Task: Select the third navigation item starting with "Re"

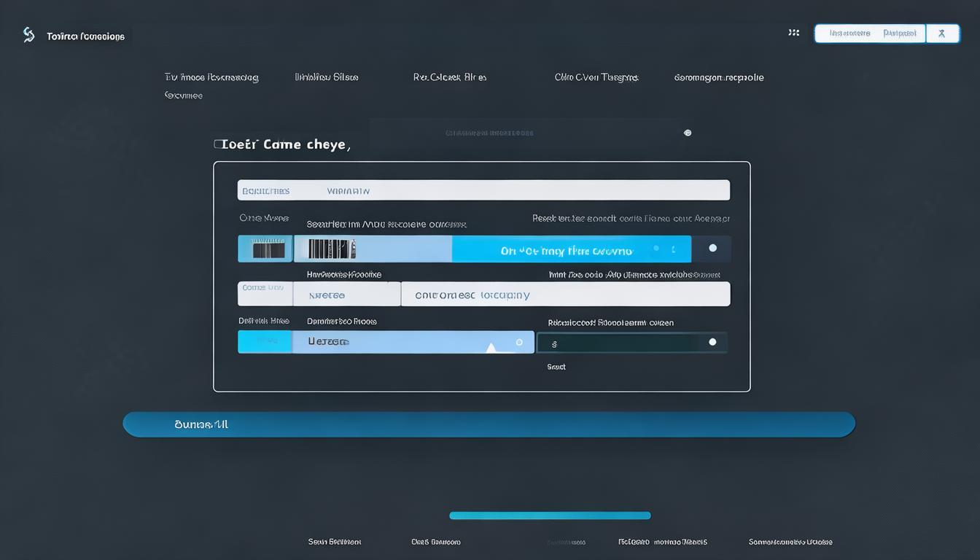Action: pos(449,77)
